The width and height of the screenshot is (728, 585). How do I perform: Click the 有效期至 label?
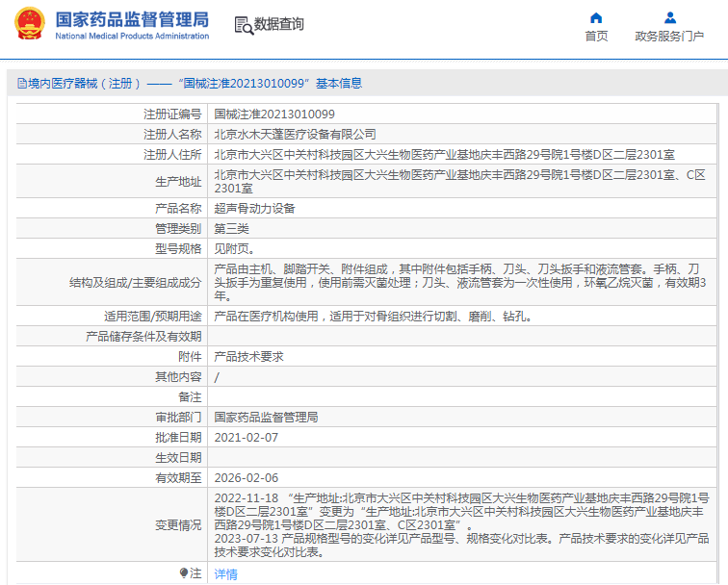[178, 478]
